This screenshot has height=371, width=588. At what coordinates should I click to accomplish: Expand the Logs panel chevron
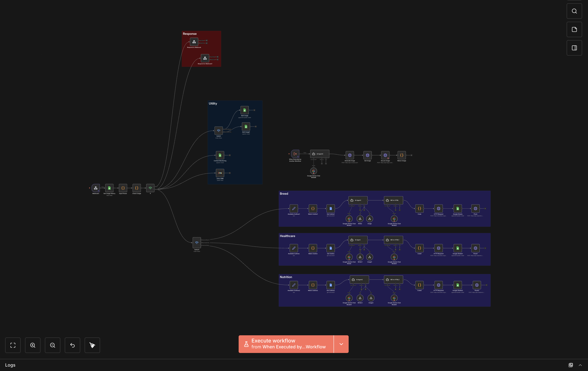[580, 365]
